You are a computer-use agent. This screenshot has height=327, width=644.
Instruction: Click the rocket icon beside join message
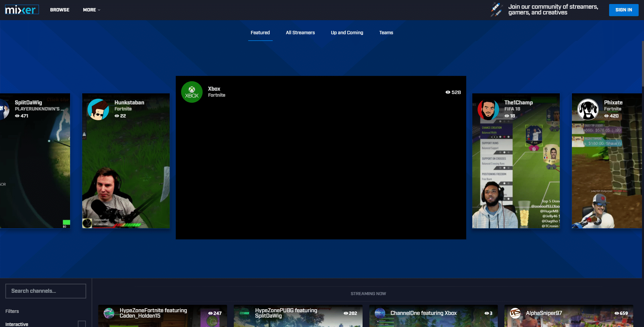pos(496,9)
